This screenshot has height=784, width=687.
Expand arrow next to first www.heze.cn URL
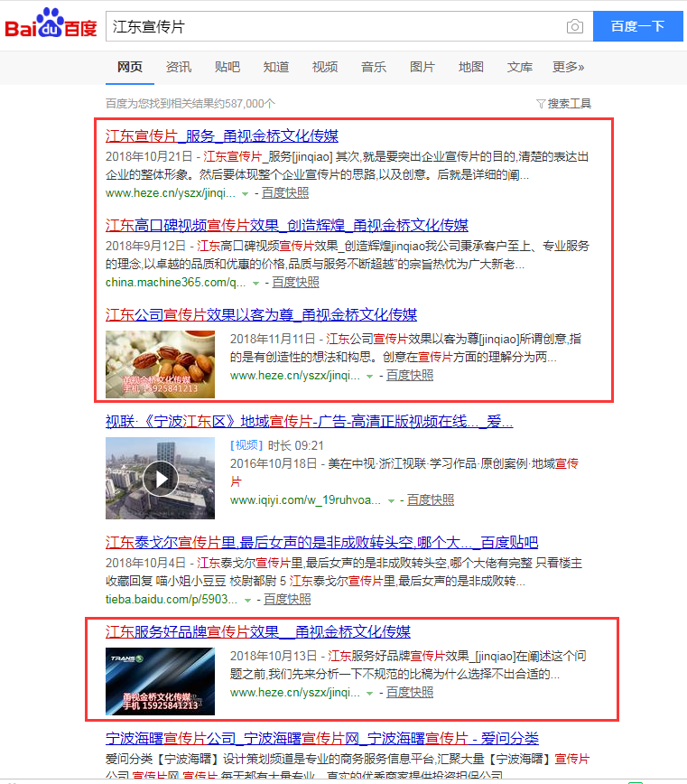point(245,194)
